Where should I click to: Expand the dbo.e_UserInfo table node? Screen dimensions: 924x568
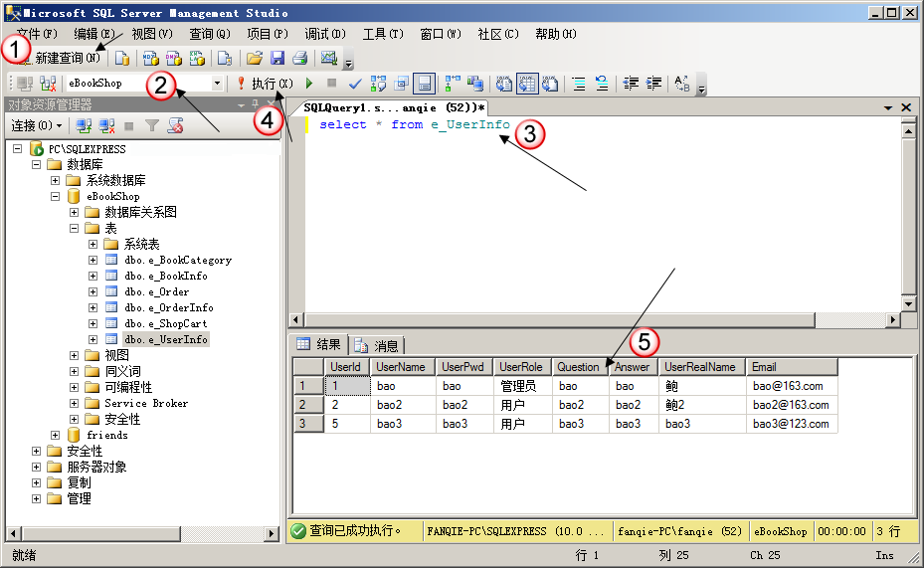click(93, 339)
